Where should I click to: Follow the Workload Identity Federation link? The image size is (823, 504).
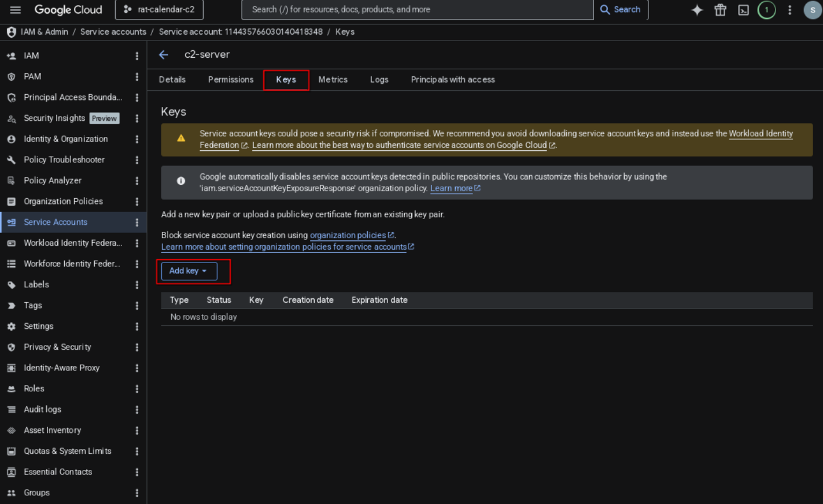point(761,134)
